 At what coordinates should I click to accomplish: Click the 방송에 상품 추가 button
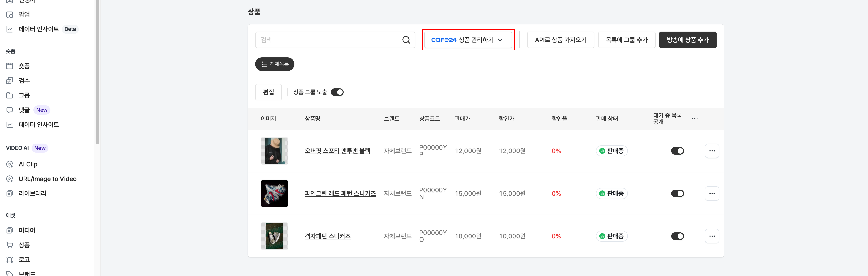coord(688,40)
